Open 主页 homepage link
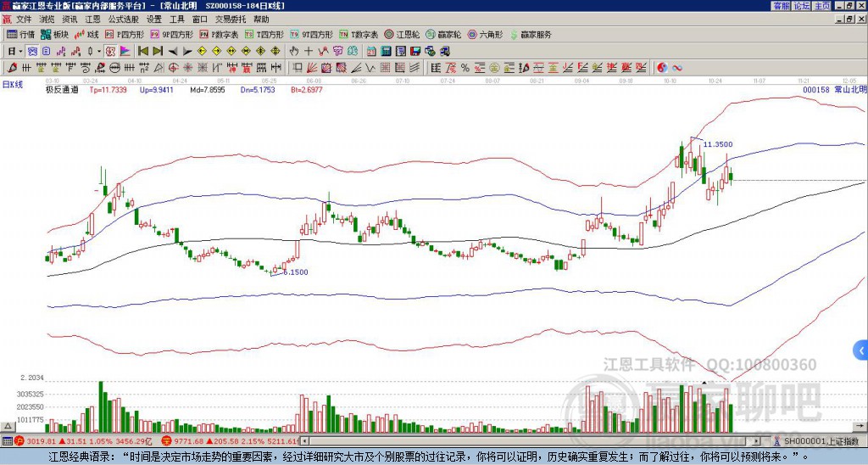The width and height of the screenshot is (868, 465). click(x=822, y=6)
